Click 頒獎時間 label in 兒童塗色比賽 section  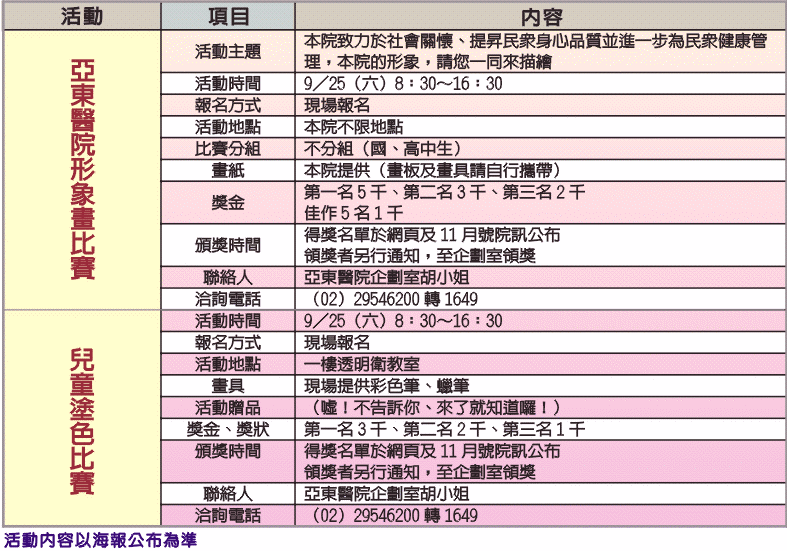[x=228, y=451]
